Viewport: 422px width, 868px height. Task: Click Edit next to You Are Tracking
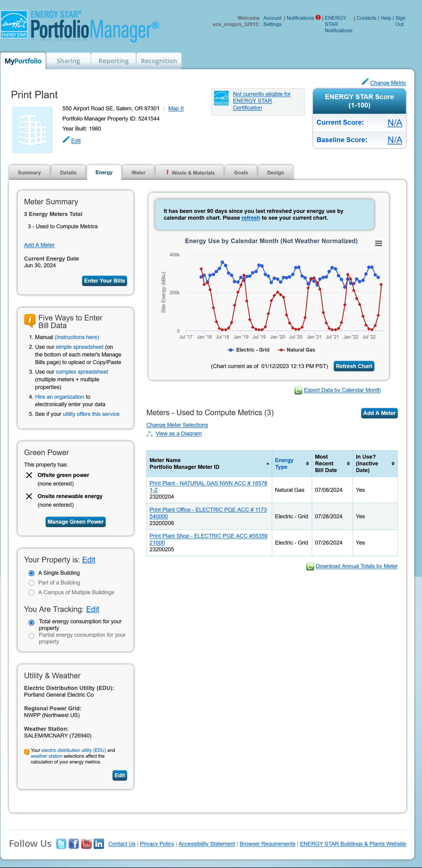[92, 610]
